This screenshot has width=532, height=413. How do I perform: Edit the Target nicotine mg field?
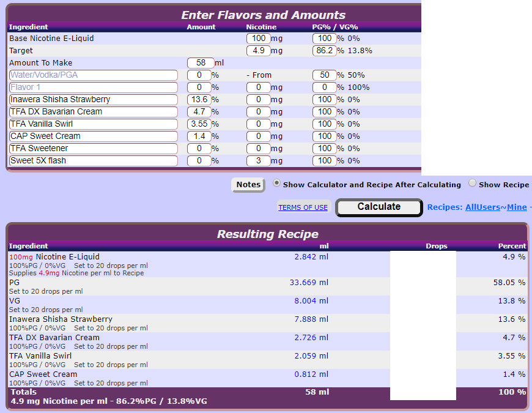click(x=258, y=51)
